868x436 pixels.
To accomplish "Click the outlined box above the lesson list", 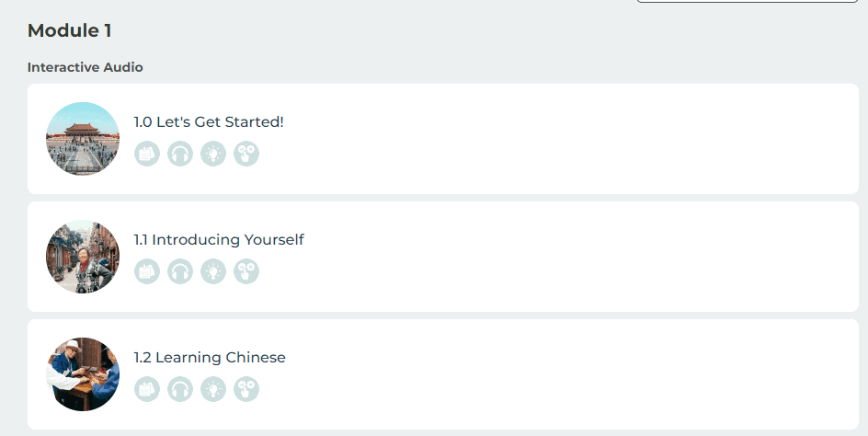I will point(748,1).
